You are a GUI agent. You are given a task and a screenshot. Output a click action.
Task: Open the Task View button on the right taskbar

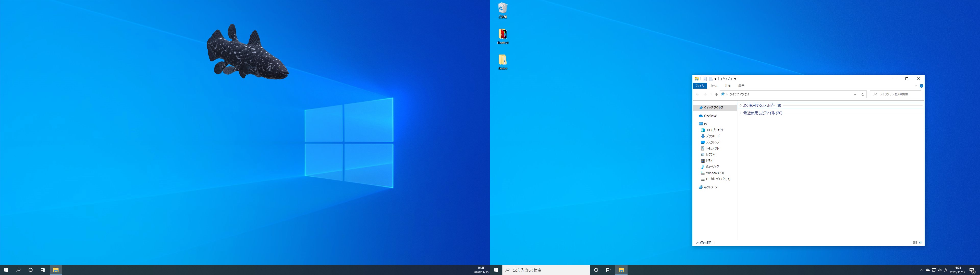coord(608,270)
